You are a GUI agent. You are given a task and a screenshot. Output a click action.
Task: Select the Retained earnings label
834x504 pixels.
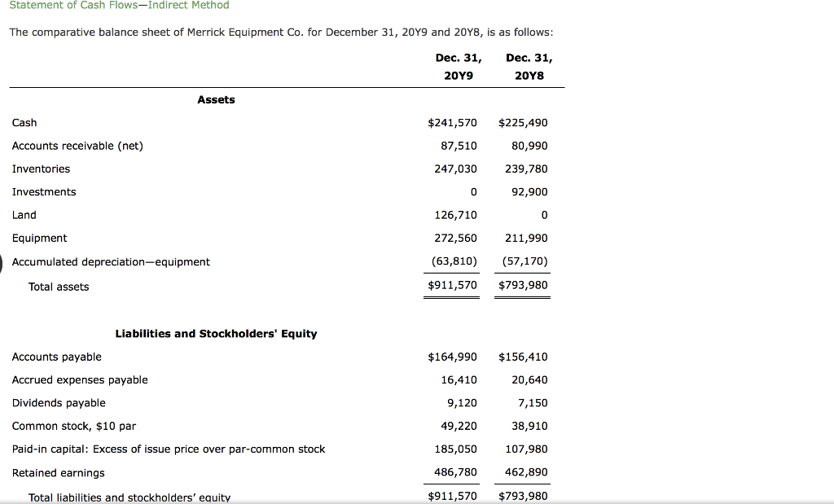(59, 473)
